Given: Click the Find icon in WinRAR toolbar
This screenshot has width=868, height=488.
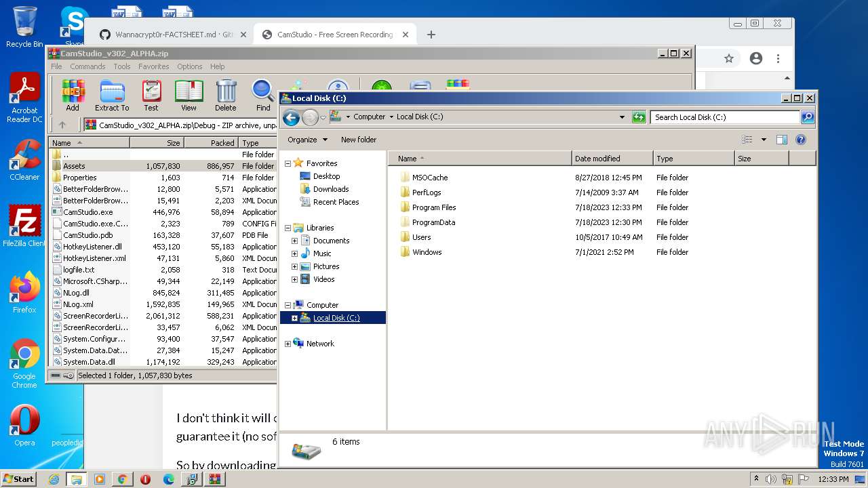Looking at the screenshot, I should (263, 95).
